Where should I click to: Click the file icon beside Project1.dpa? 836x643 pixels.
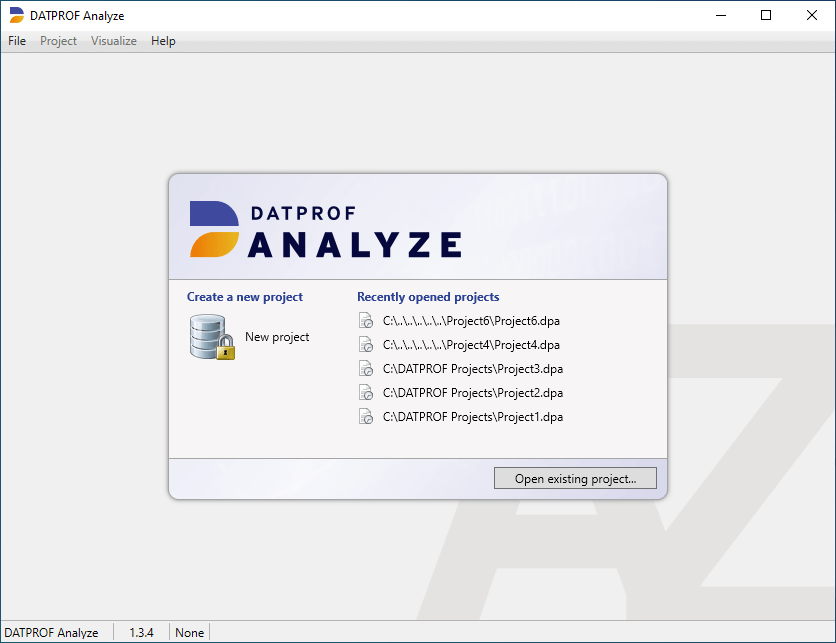pyautogui.click(x=366, y=417)
